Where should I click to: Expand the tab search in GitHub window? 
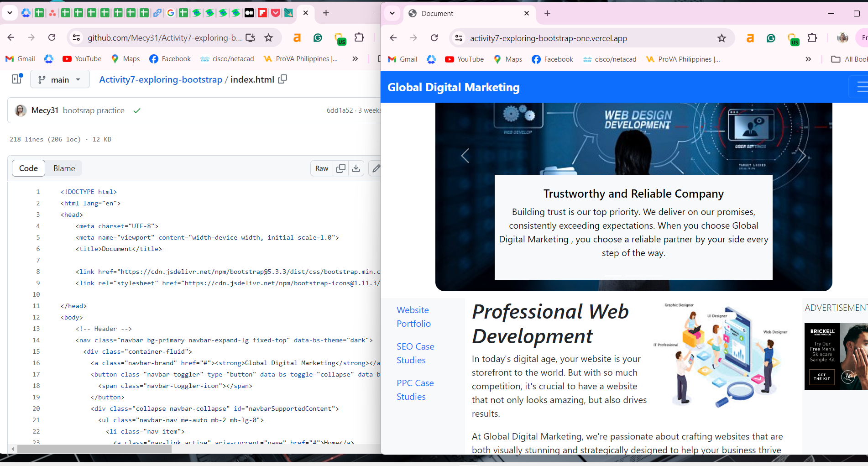point(10,13)
